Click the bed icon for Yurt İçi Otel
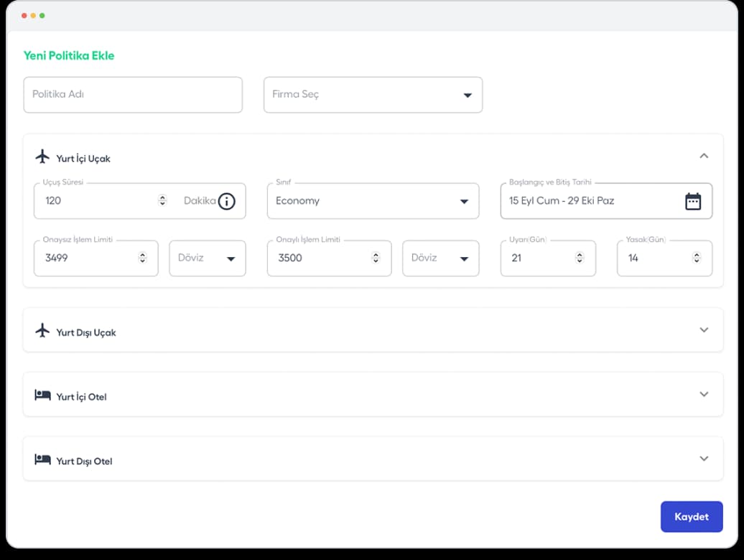This screenshot has width=744, height=560. pos(42,395)
